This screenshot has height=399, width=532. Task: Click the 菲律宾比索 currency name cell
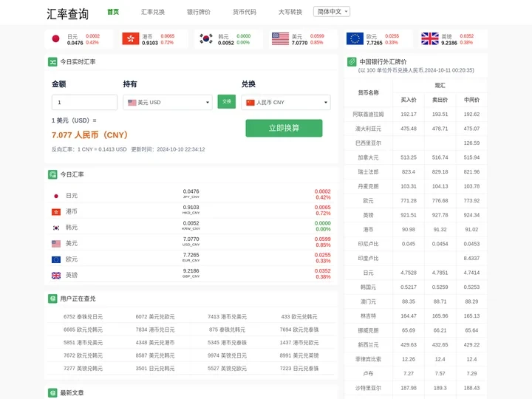coord(368,359)
